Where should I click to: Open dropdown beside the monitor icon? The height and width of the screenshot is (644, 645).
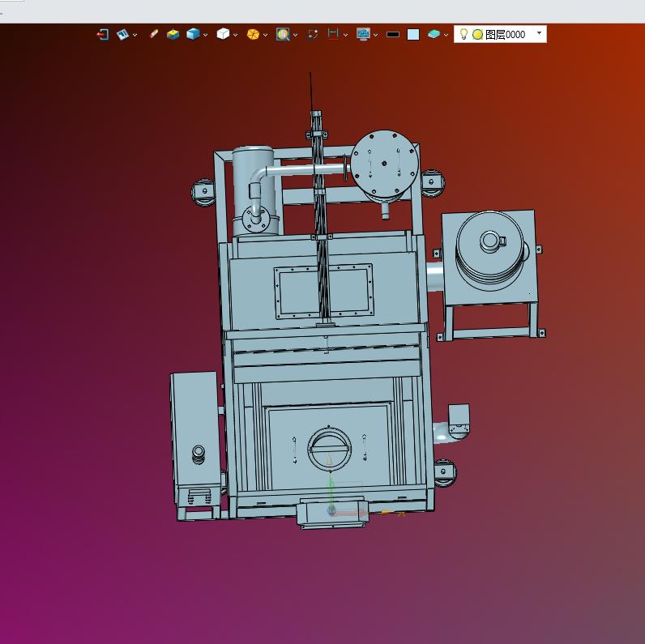pos(375,36)
